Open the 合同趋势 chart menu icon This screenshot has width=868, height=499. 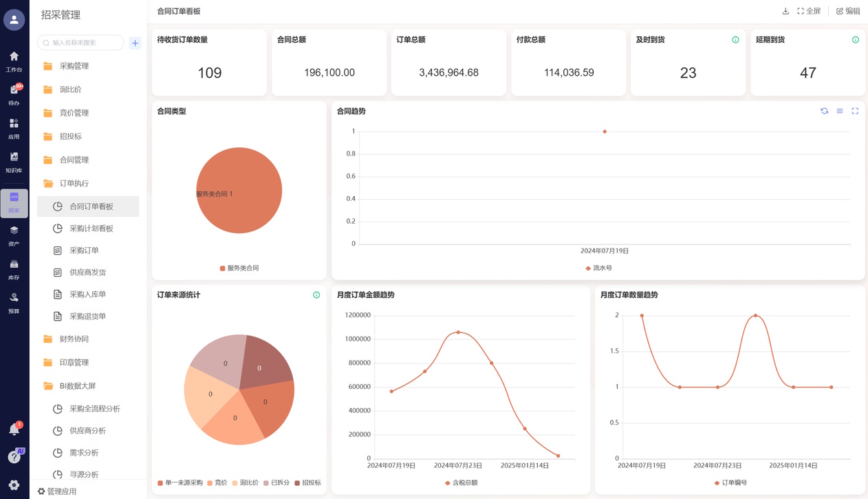pyautogui.click(x=840, y=111)
